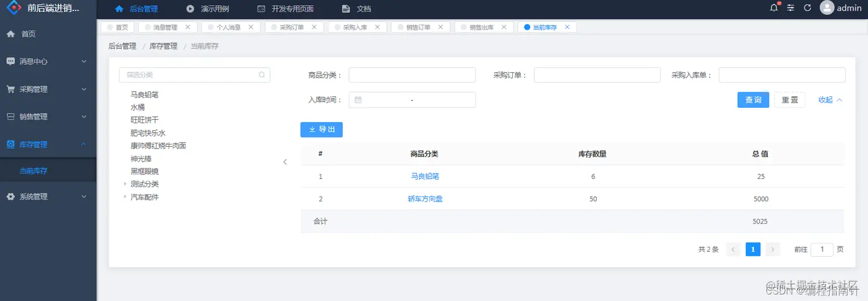
Task: Collapse search filters with 收起
Action: (x=830, y=100)
